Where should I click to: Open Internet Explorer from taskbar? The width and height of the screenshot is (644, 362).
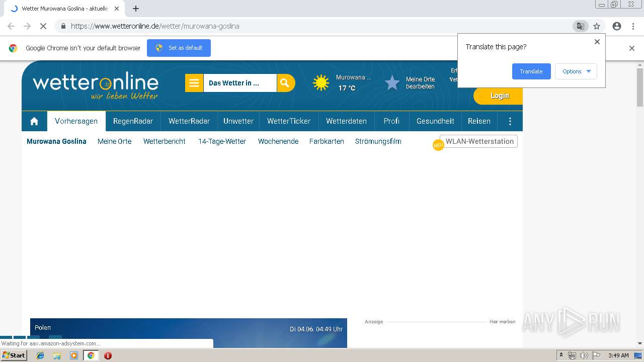point(40,355)
